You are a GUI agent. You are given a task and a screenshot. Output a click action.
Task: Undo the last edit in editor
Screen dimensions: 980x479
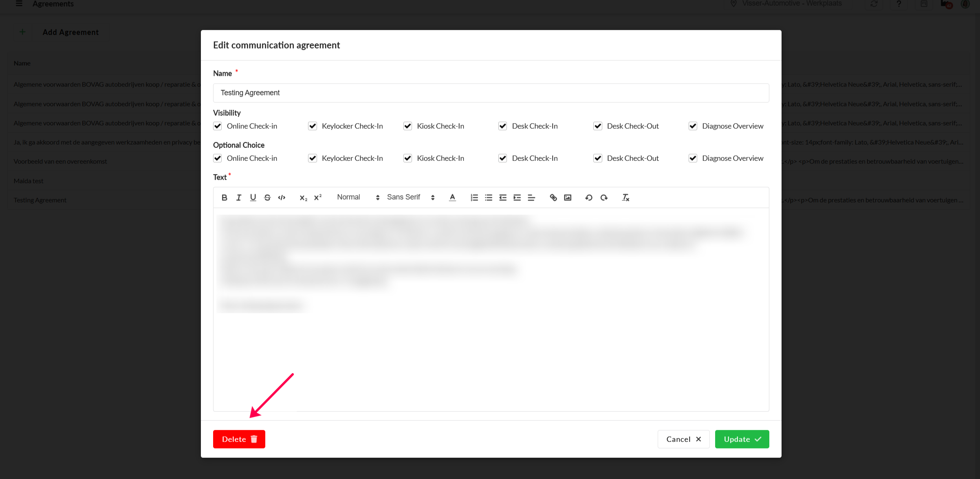pos(589,198)
